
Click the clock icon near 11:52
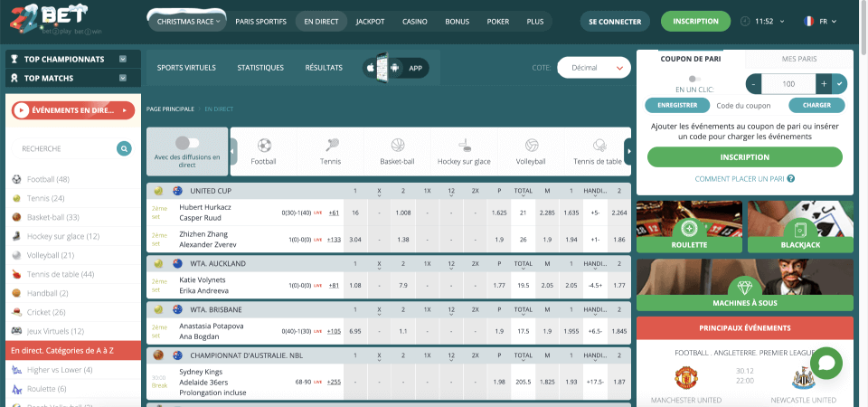pyautogui.click(x=745, y=21)
